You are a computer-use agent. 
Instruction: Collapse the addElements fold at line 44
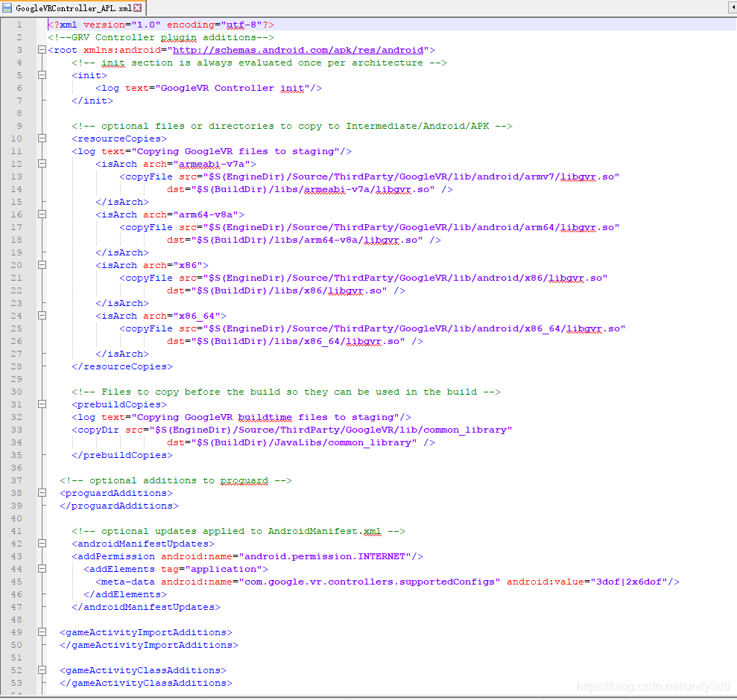pyautogui.click(x=42, y=569)
